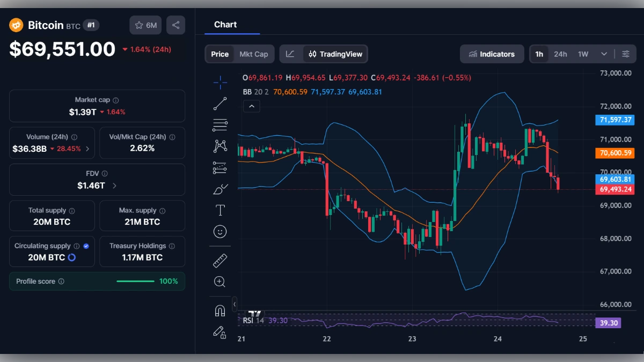Add Bitcoin to the 6M watchlist
The height and width of the screenshot is (362, 644).
pyautogui.click(x=145, y=24)
